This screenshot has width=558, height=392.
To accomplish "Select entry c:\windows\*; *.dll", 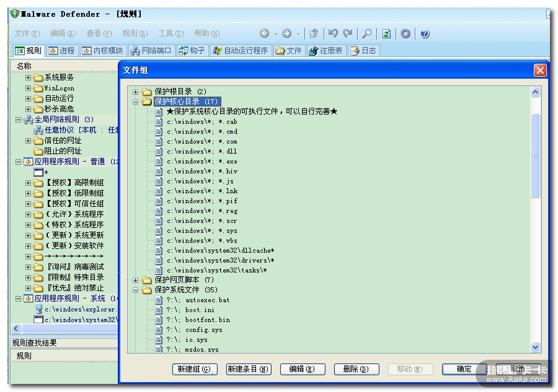I will click(x=201, y=151).
